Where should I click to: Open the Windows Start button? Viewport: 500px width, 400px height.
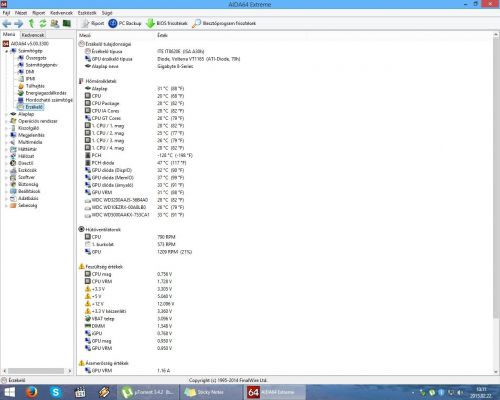coord(10,392)
